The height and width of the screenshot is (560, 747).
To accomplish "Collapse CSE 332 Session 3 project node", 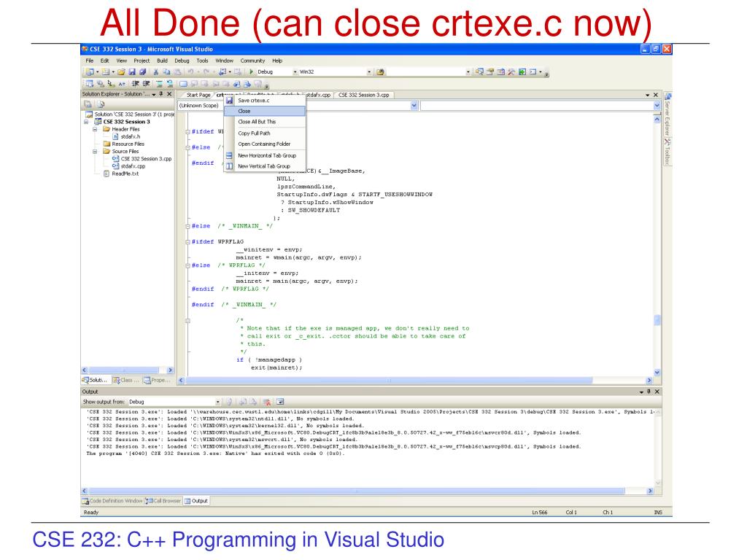I will coord(86,122).
